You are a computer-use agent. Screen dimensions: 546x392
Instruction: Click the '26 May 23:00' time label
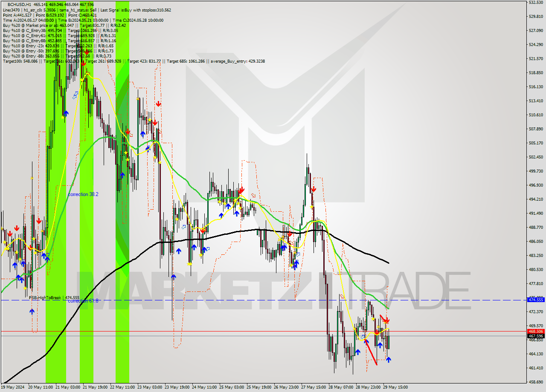[x=286, y=387]
